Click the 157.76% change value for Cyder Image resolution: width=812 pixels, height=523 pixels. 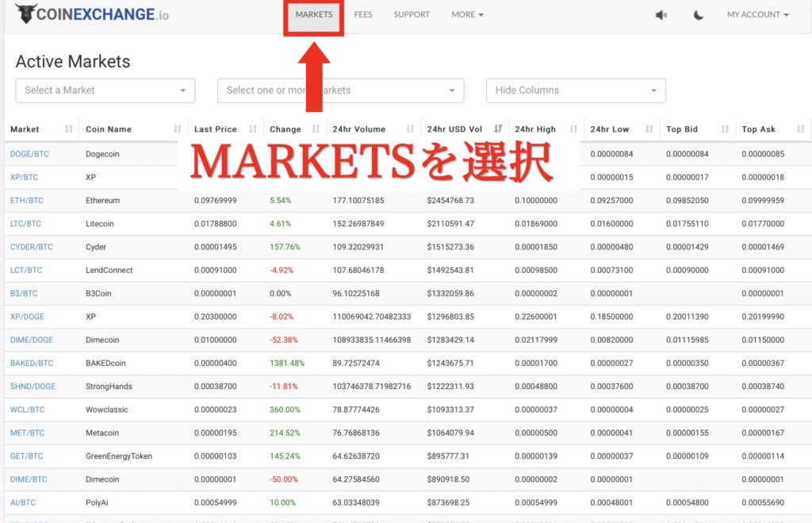pos(285,248)
